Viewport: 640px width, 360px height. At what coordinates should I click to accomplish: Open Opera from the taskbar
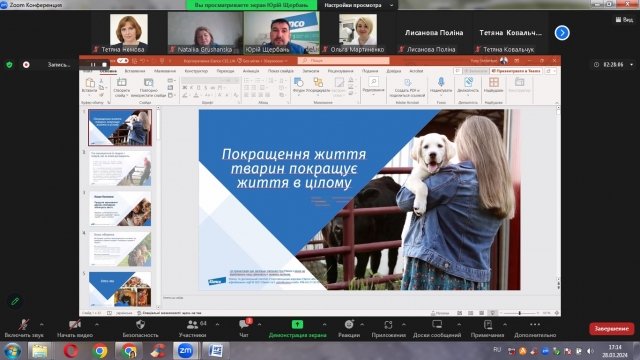71,351
